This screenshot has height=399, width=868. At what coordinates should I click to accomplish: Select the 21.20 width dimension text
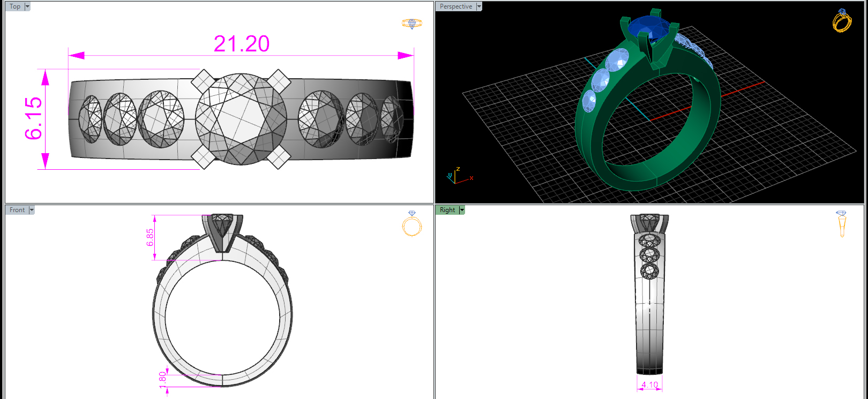click(242, 44)
